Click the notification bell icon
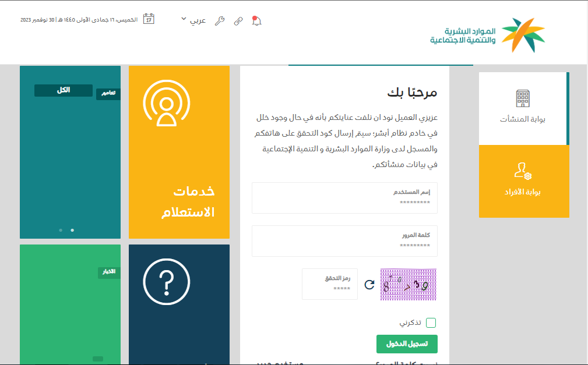The width and height of the screenshot is (588, 365). click(x=256, y=21)
